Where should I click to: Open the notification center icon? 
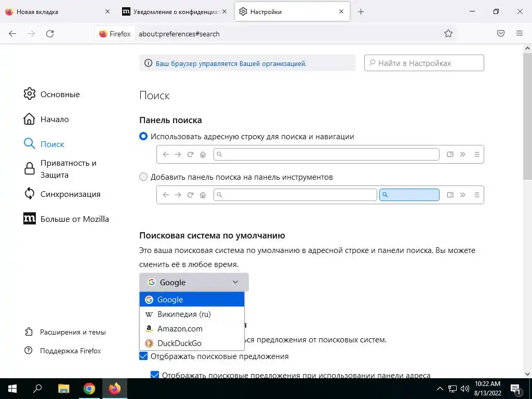pyautogui.click(x=515, y=389)
